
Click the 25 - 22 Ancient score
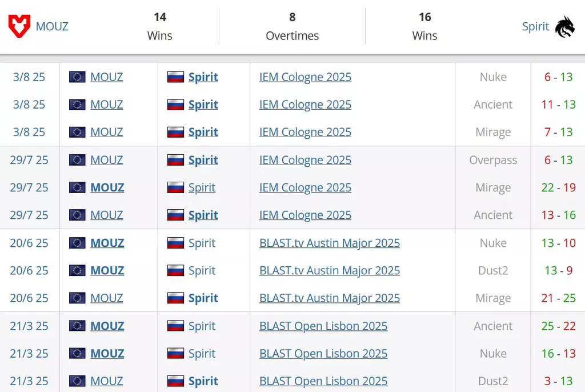[559, 326]
